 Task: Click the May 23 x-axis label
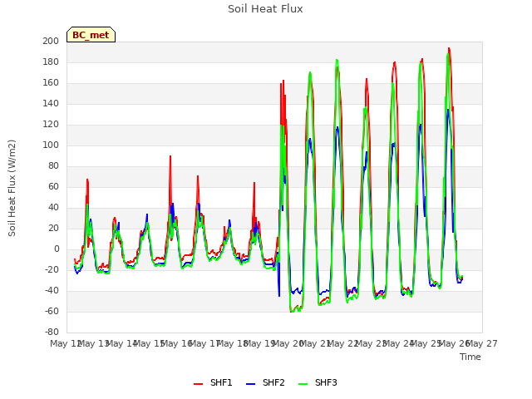372,344
